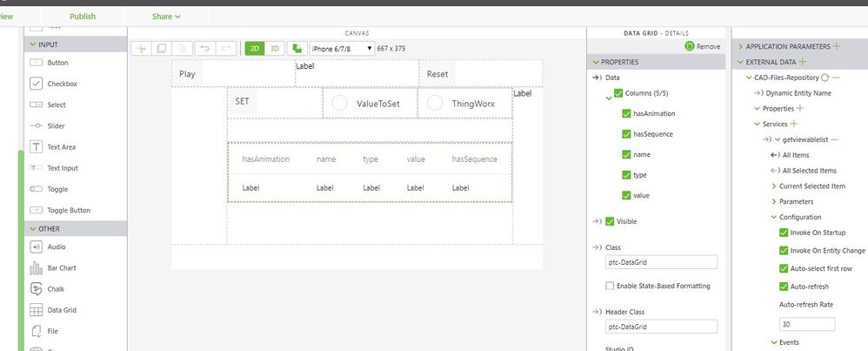
Task: Click the SET button on canvas
Action: pos(242,102)
